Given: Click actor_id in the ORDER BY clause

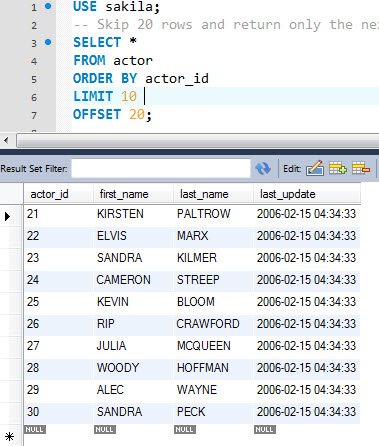Looking at the screenshot, I should coord(177,79).
